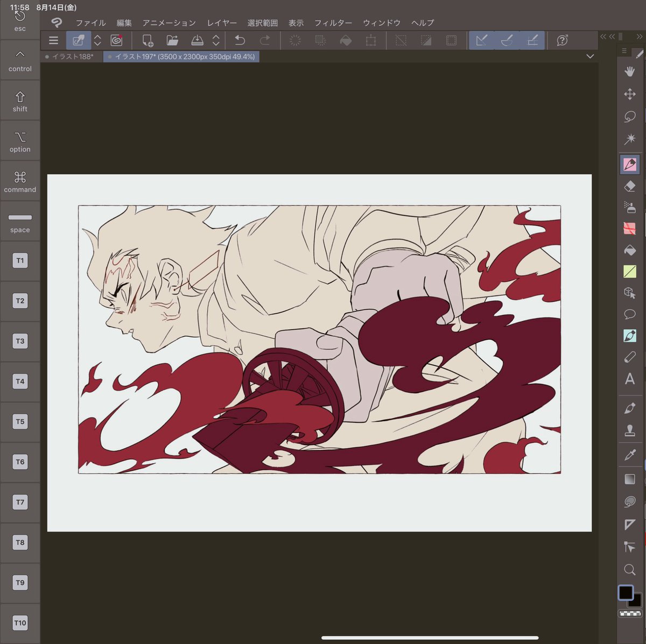646x644 pixels.
Task: Expand the arrows next to Save icon
Action: click(216, 40)
